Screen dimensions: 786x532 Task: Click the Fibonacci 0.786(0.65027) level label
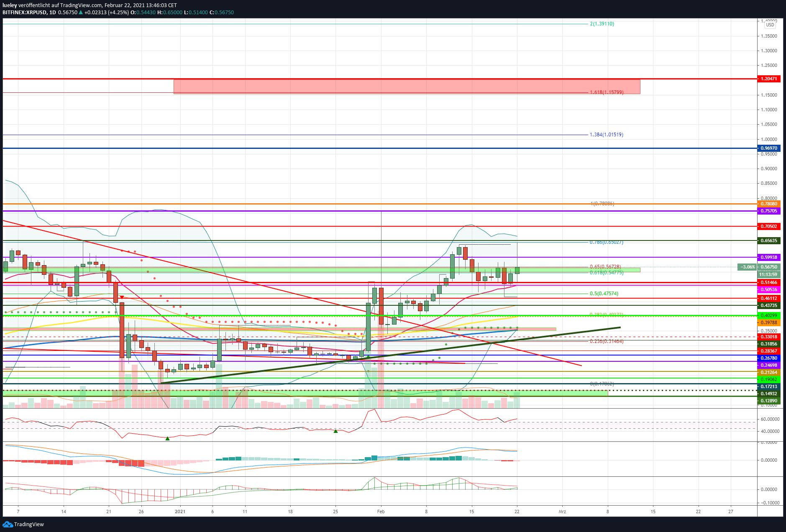pyautogui.click(x=607, y=242)
